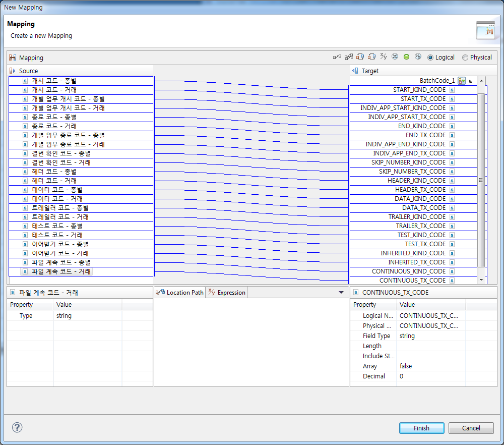The height and width of the screenshot is (445, 504).
Task: Click the arrow next to BatchCode_1
Action: [x=472, y=80]
